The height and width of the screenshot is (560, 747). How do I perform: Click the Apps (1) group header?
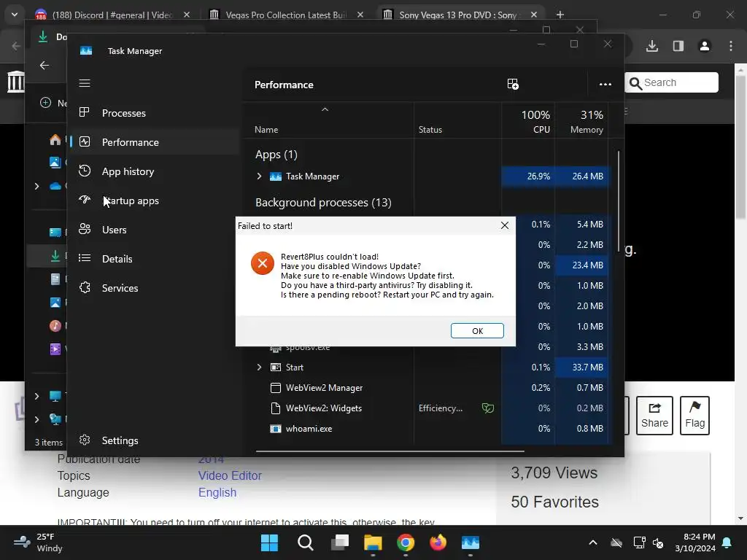[x=276, y=155]
